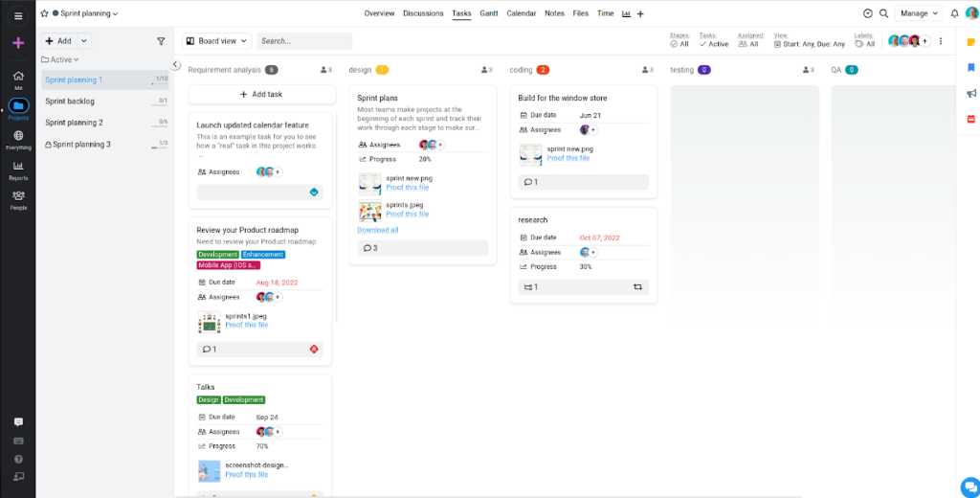Open the Board view dropdown

coord(217,40)
